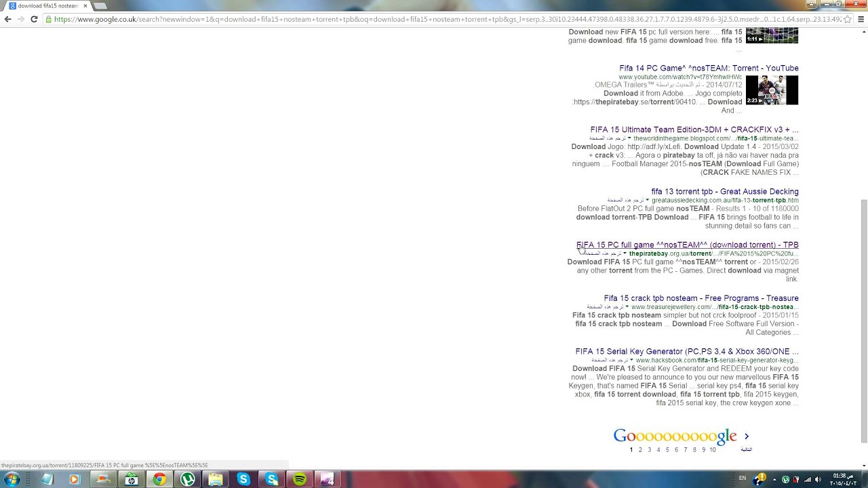
Task: Click the 'التالية' next link
Action: click(x=746, y=449)
